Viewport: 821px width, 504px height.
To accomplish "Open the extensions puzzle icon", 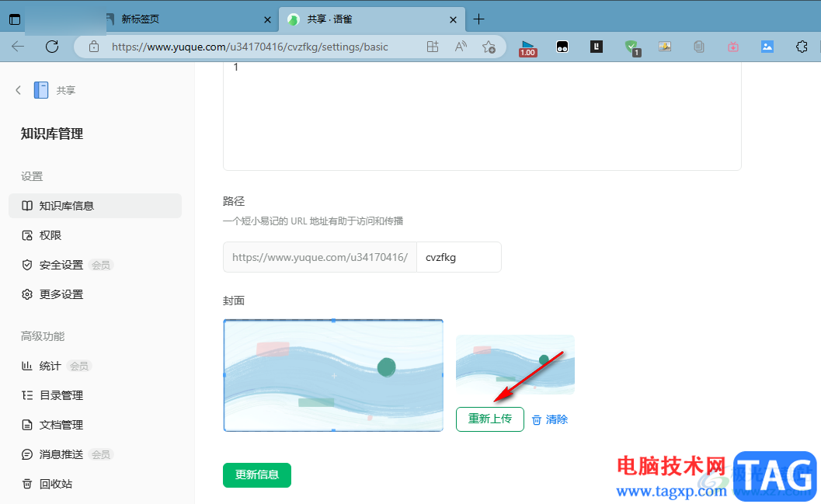I will pyautogui.click(x=802, y=47).
